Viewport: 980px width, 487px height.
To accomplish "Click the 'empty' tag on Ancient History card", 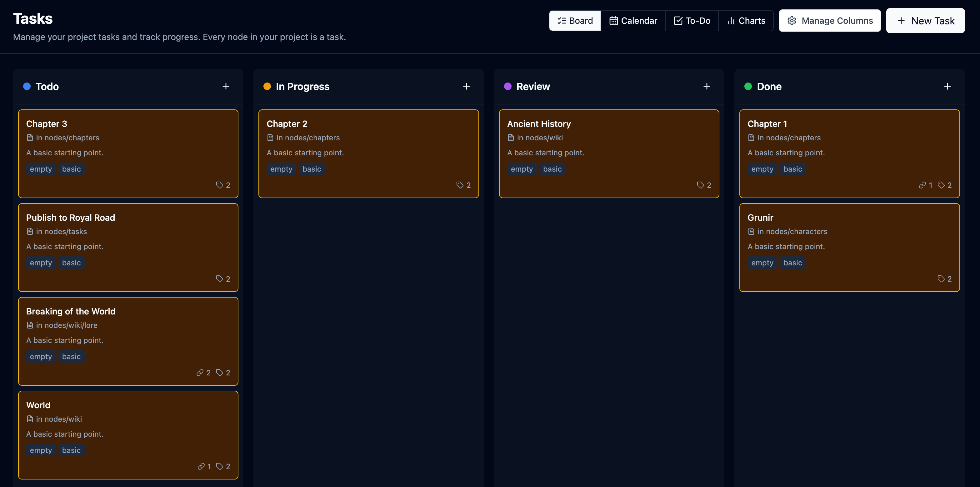I will coord(522,169).
